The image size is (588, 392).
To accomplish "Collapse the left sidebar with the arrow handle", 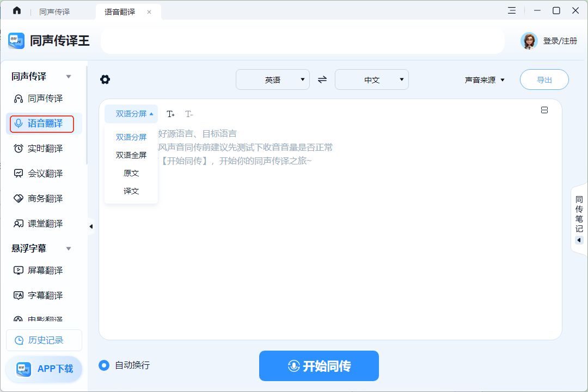I will [91, 226].
